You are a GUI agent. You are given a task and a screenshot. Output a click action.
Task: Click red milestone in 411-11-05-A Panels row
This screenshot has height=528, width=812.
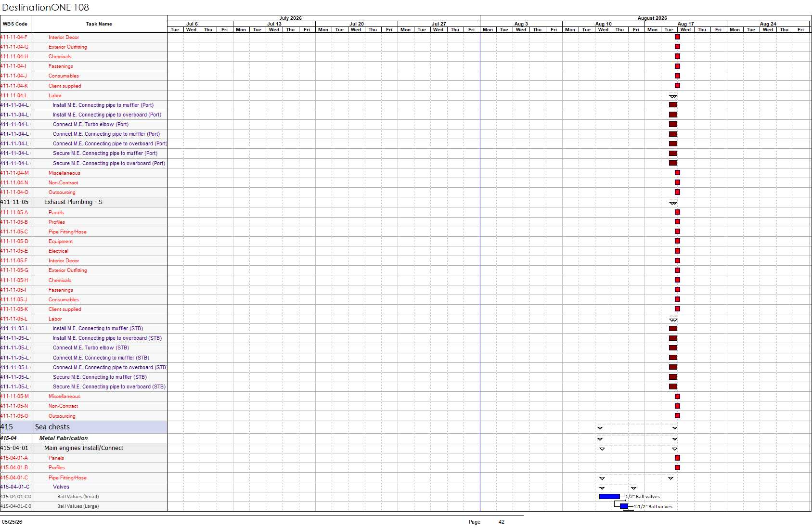pos(677,212)
